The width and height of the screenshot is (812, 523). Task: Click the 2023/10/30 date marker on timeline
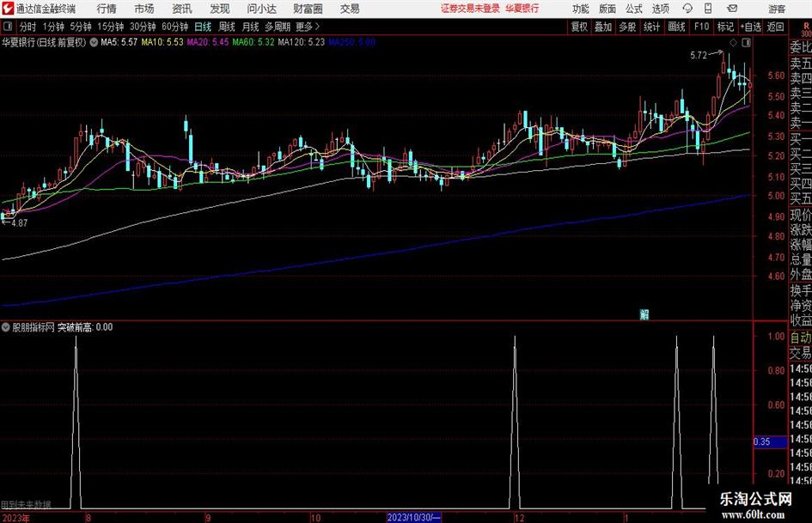click(x=414, y=517)
